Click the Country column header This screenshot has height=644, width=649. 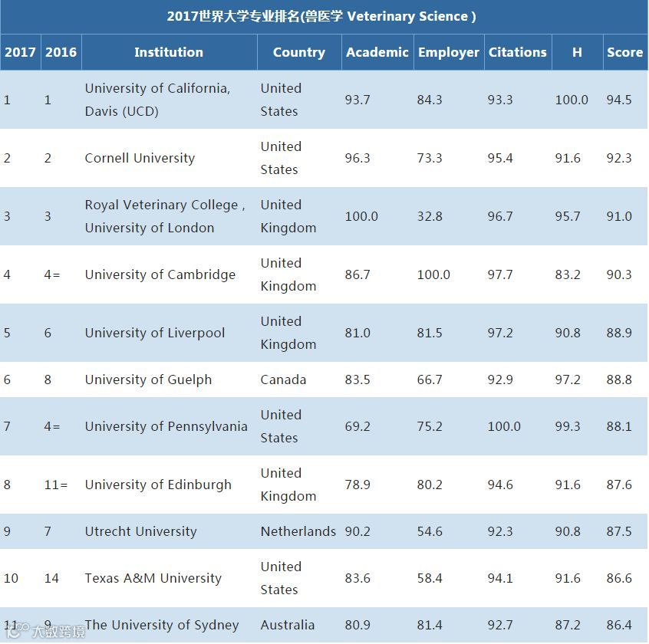pyautogui.click(x=299, y=52)
